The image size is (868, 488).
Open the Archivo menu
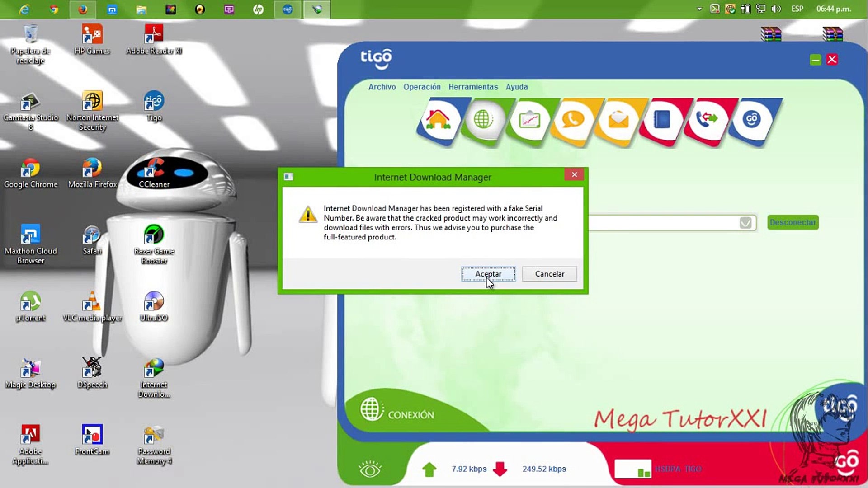pyautogui.click(x=382, y=87)
